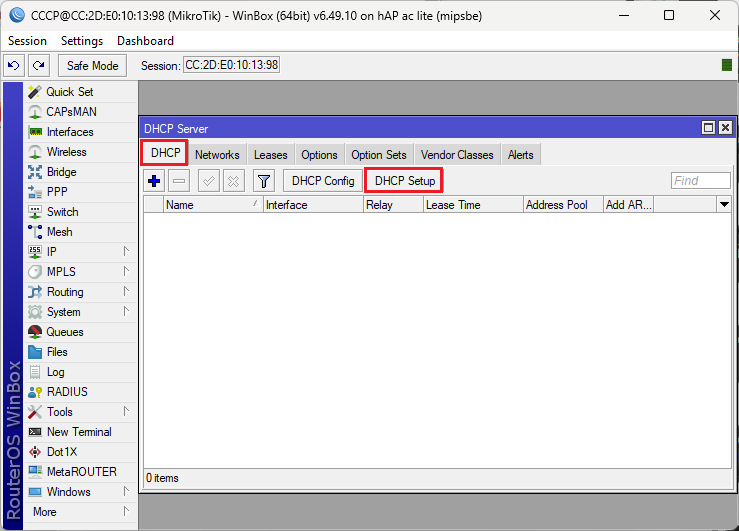Expand the Windows submenu
Image resolution: width=739 pixels, height=531 pixels.
[81, 491]
